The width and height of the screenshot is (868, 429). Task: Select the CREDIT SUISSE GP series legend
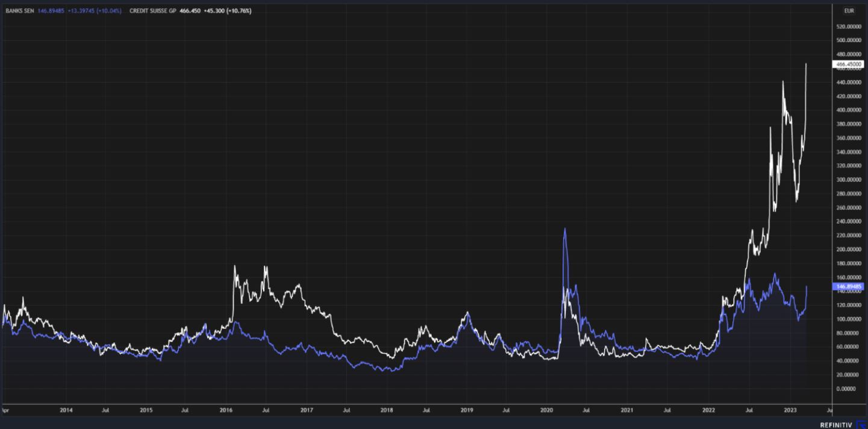(152, 11)
